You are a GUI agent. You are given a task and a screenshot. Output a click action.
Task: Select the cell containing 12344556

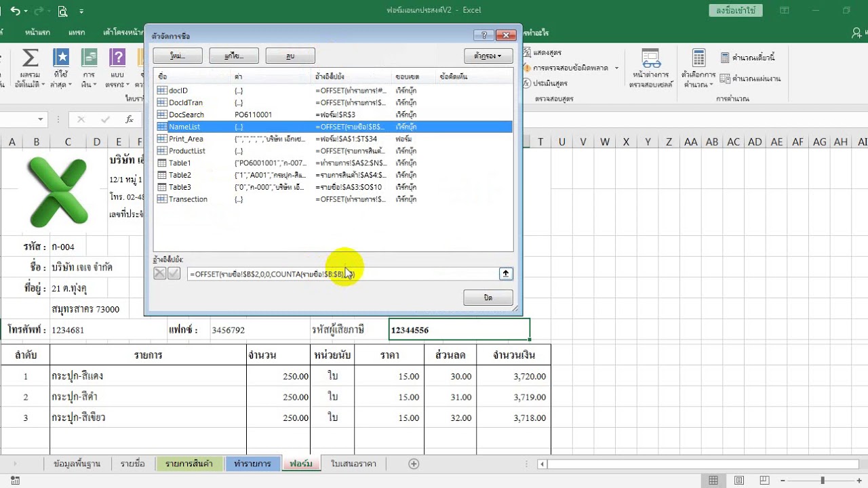pos(459,329)
